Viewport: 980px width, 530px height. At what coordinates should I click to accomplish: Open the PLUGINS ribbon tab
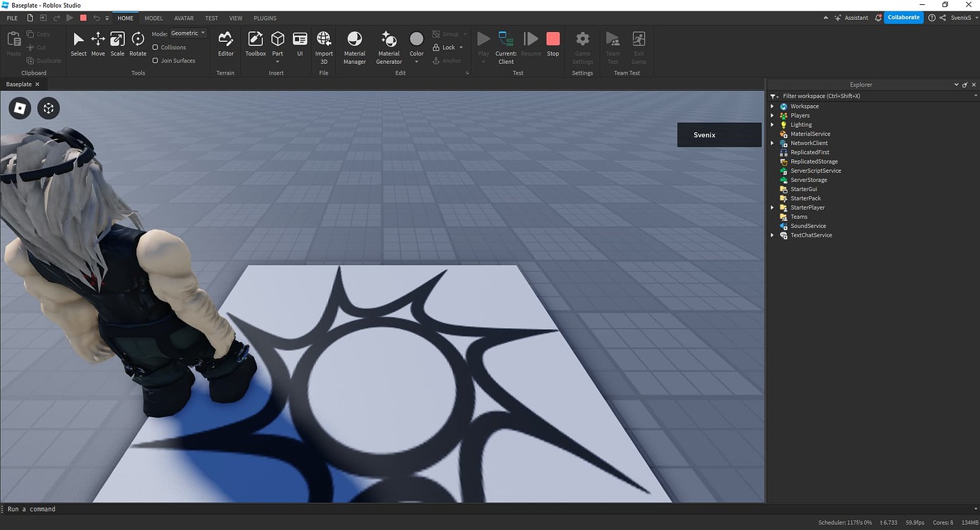(x=265, y=18)
